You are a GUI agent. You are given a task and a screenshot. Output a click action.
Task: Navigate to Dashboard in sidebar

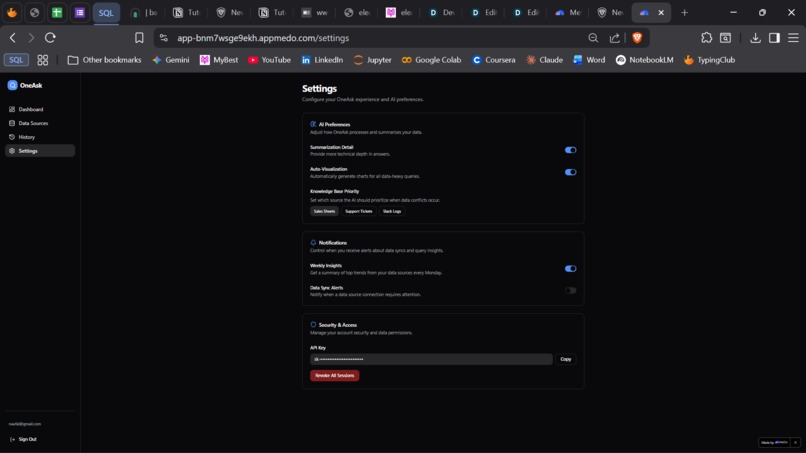[40, 109]
